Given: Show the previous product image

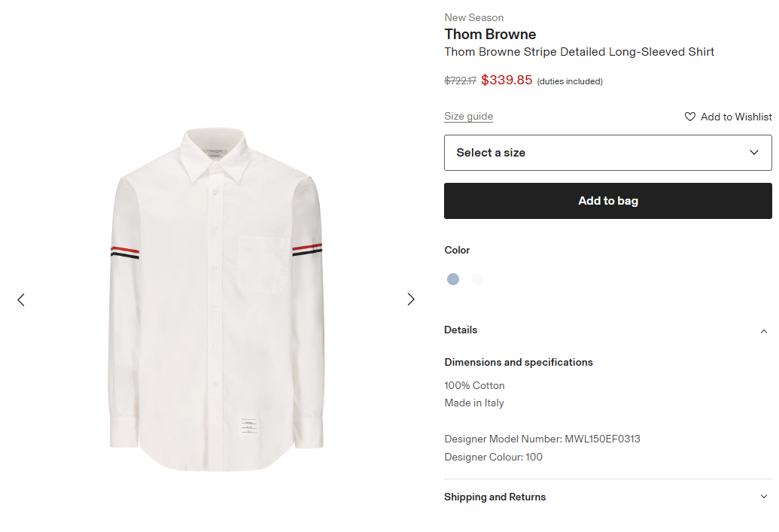Looking at the screenshot, I should [x=21, y=299].
